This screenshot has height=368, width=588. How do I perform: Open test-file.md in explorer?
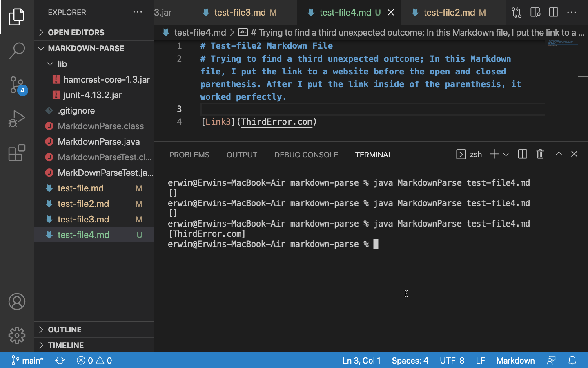coord(94,188)
